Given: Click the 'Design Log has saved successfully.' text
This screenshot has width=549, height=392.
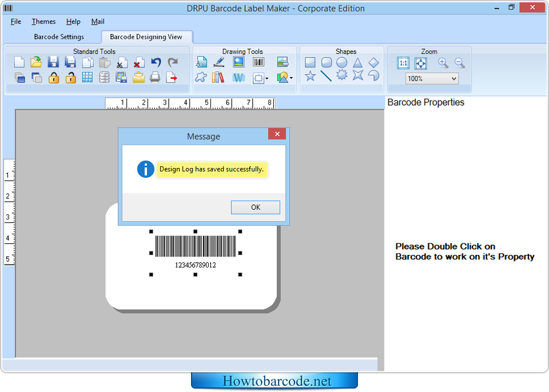Looking at the screenshot, I should click(x=212, y=169).
